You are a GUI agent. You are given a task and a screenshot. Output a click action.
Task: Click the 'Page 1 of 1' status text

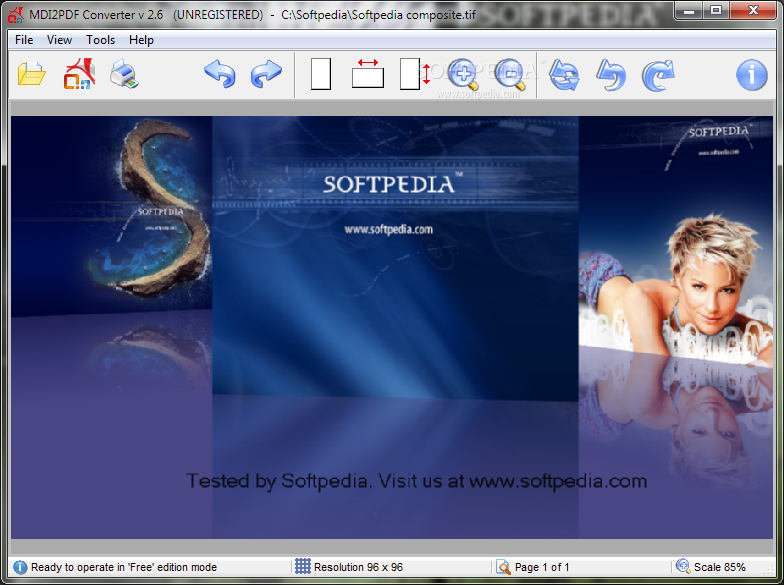(x=542, y=567)
